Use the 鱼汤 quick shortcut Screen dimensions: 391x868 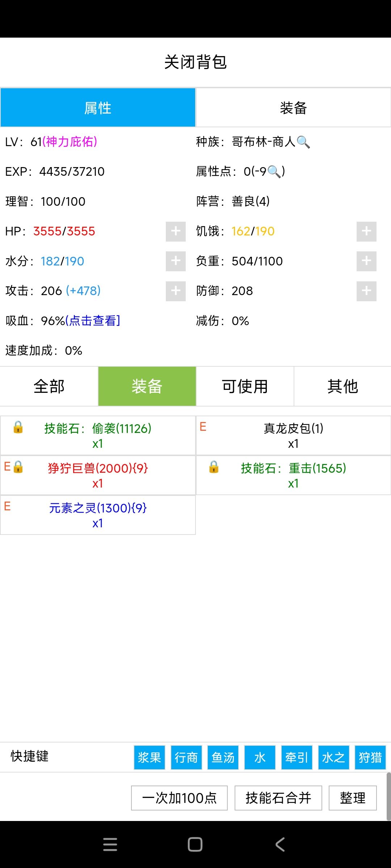click(x=223, y=757)
